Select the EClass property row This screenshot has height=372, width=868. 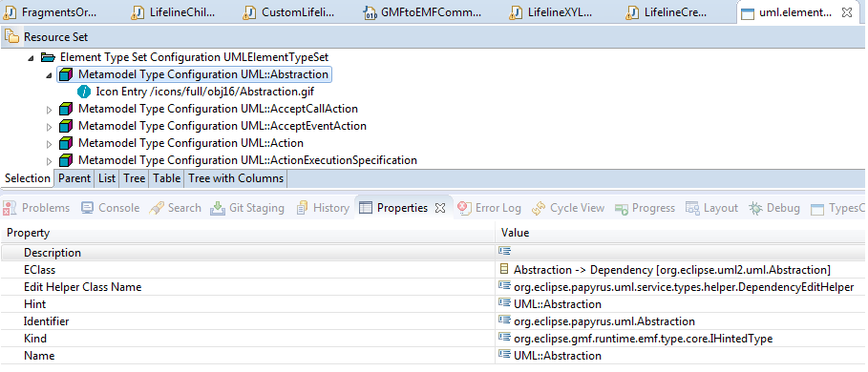(x=434, y=270)
